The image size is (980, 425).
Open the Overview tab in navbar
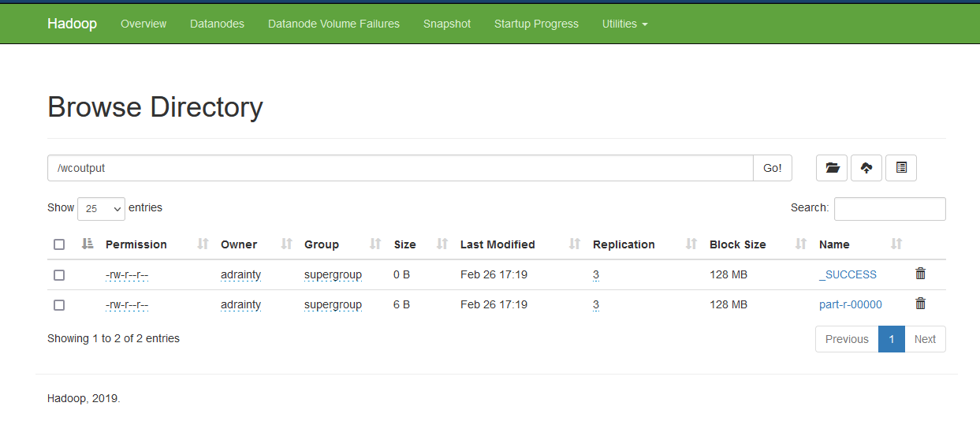(143, 24)
